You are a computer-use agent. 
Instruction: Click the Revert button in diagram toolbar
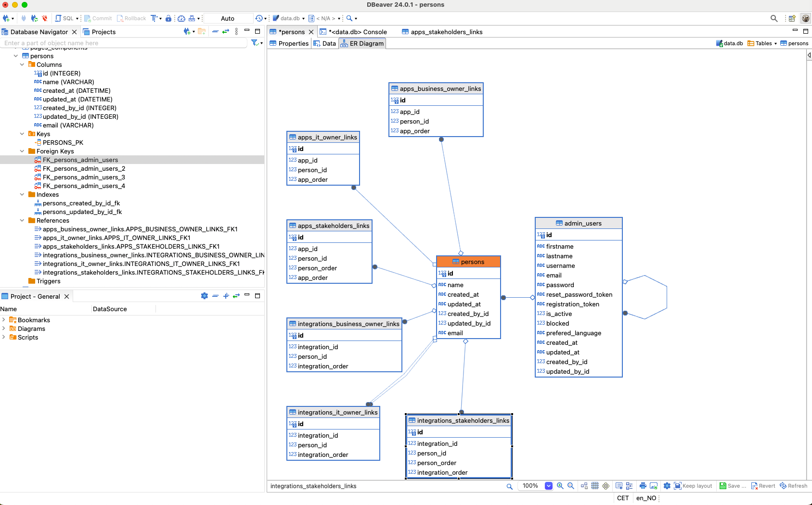point(763,486)
